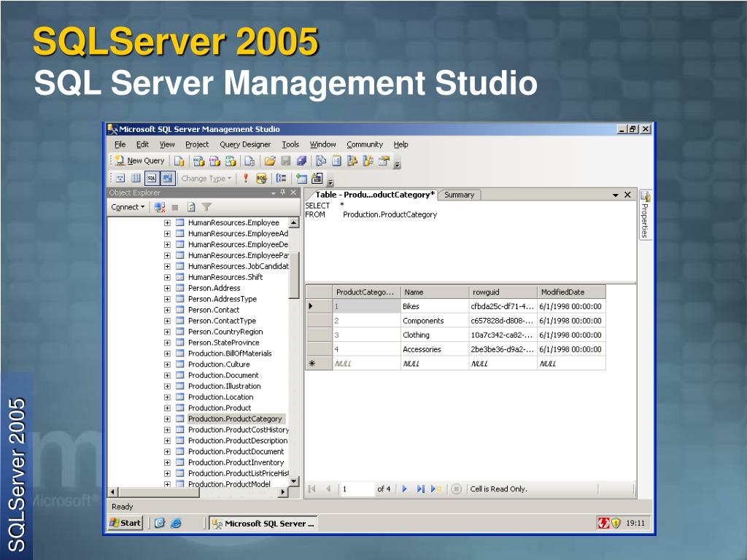The image size is (747, 560).
Task: Open the Query Designer menu
Action: [245, 144]
